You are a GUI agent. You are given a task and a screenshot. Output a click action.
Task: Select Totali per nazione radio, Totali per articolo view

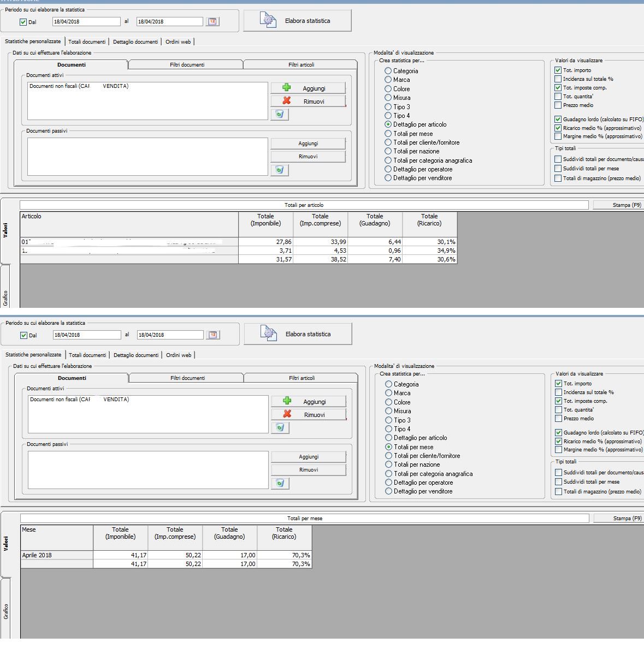388,151
